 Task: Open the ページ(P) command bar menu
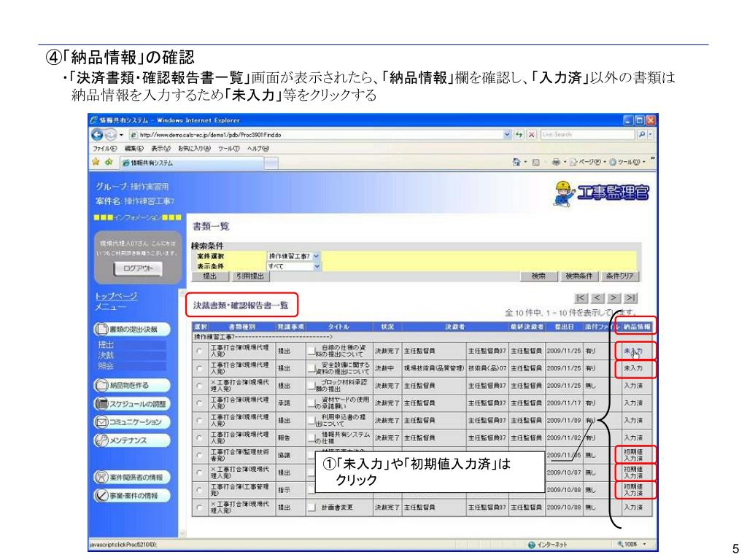tap(589, 163)
